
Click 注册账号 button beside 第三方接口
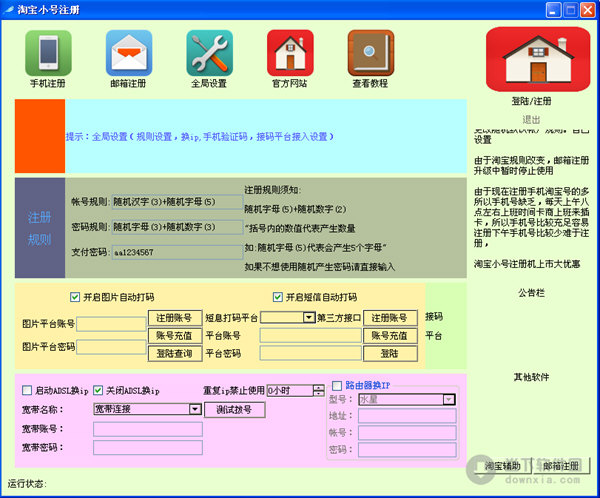[390, 318]
